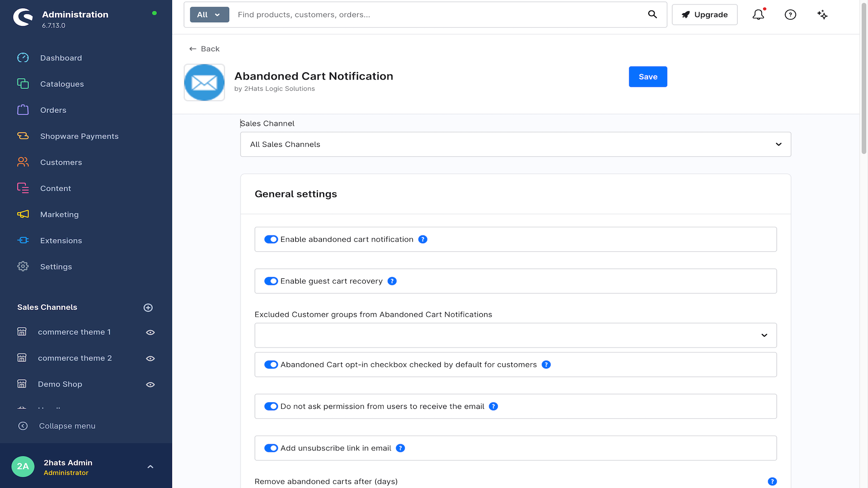
Task: Click the Abandoned Cart plugin envelope icon
Action: [x=204, y=82]
